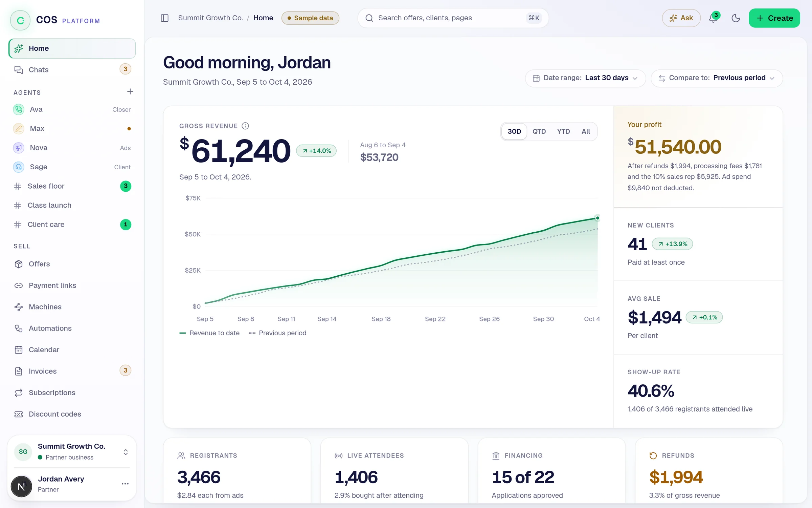Open Subscriptions page

click(72, 393)
